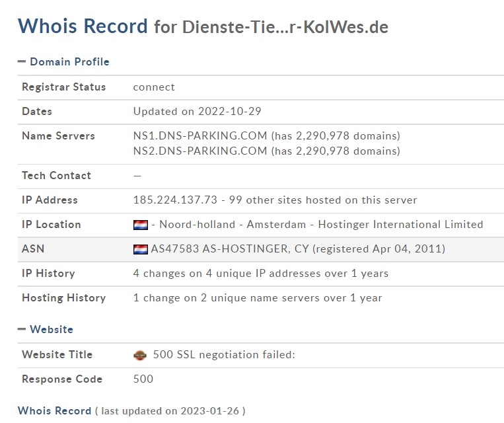Click the Updated on 2022-10-29 date
504x423 pixels.
click(197, 111)
